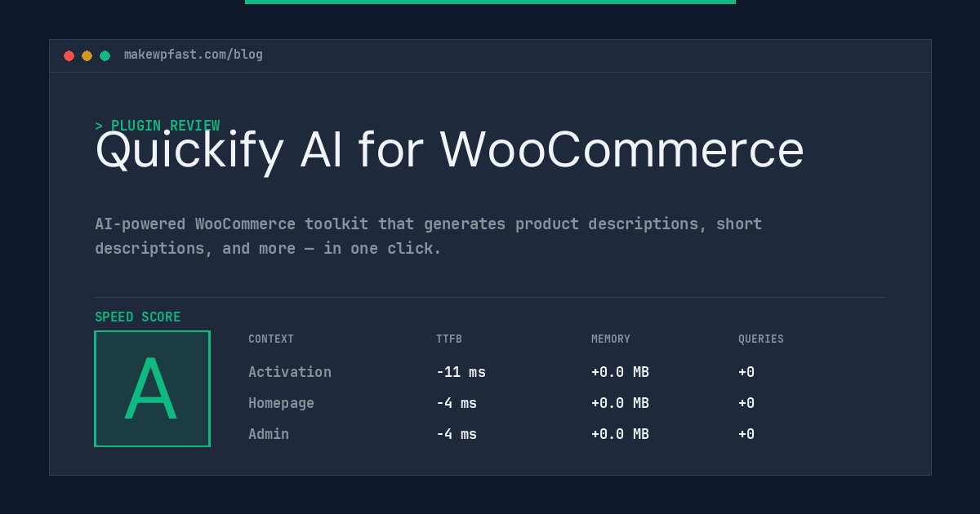The height and width of the screenshot is (514, 980).
Task: Click the 'Quickify AI for WooCommerce' title
Action: tap(450, 150)
